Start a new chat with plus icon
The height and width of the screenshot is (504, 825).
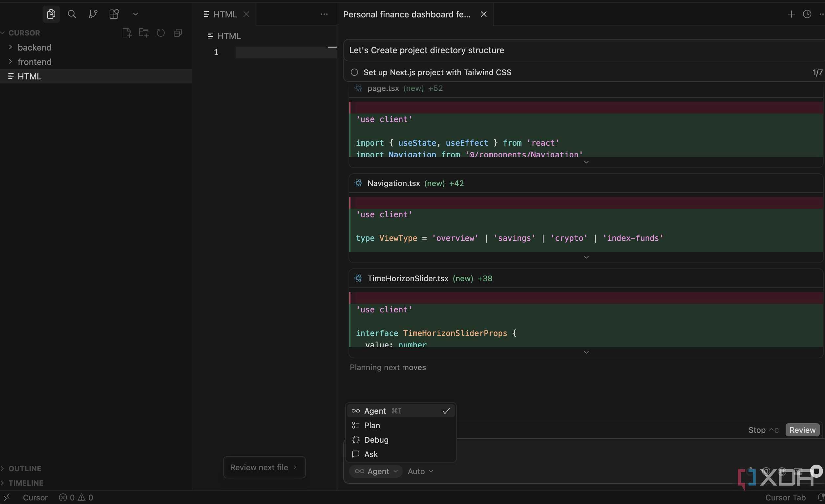[x=791, y=14]
